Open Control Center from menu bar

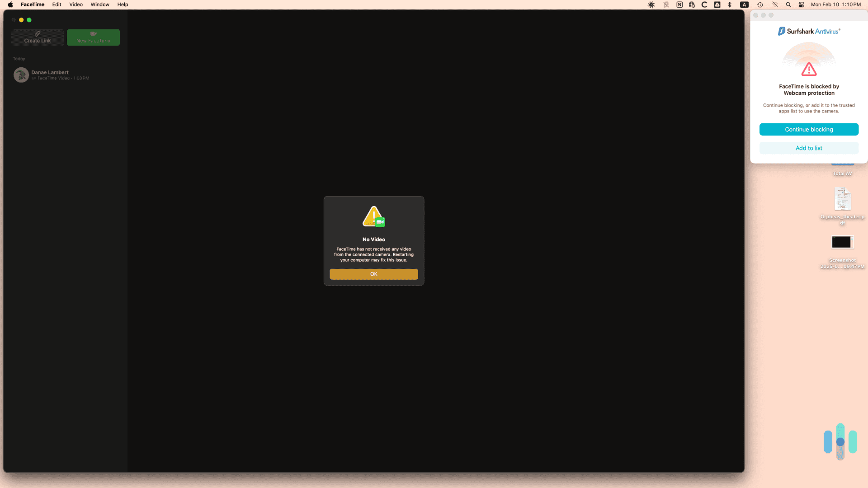(x=801, y=5)
